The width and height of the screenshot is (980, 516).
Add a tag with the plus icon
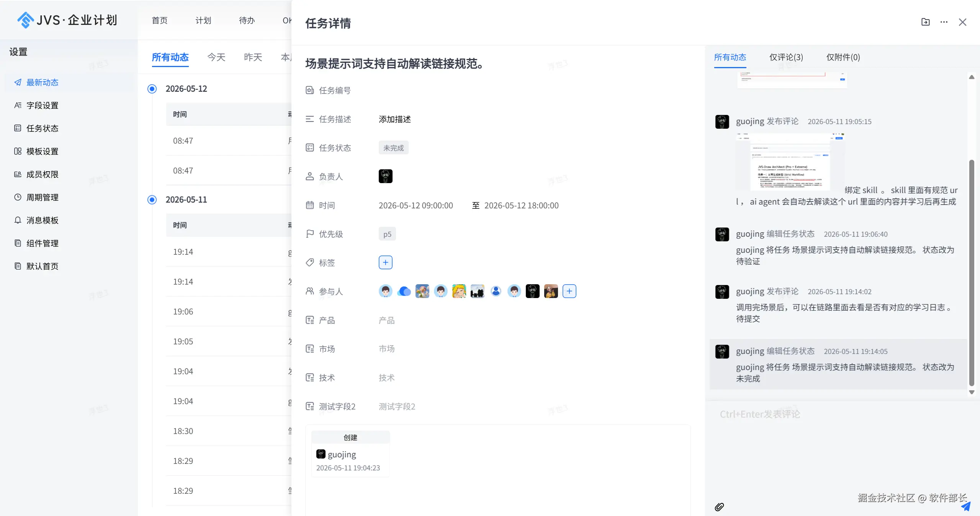pos(385,262)
